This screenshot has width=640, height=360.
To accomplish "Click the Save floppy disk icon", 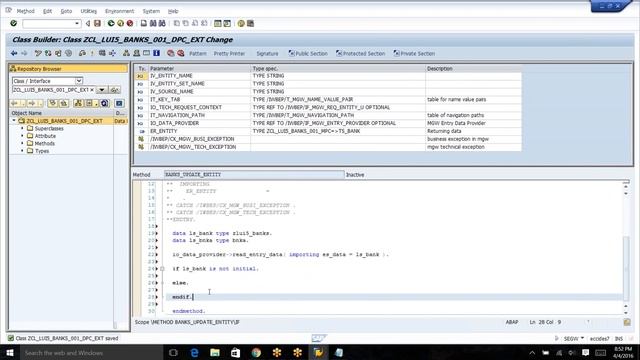I will 97,23.
